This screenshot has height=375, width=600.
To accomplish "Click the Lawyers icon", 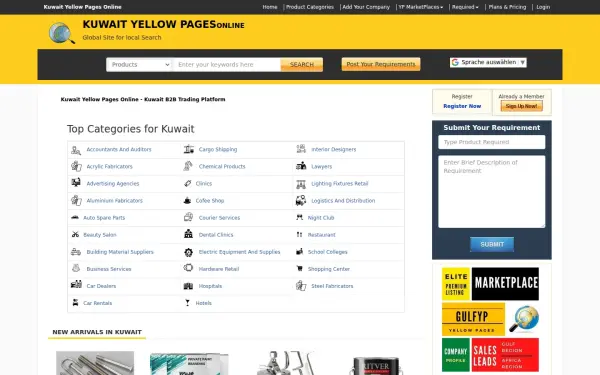I will point(301,166).
